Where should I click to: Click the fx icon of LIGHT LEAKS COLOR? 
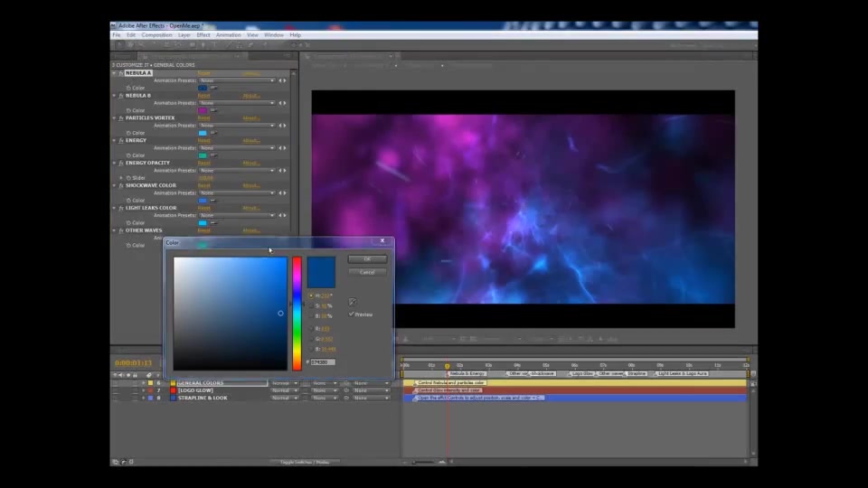[120, 208]
